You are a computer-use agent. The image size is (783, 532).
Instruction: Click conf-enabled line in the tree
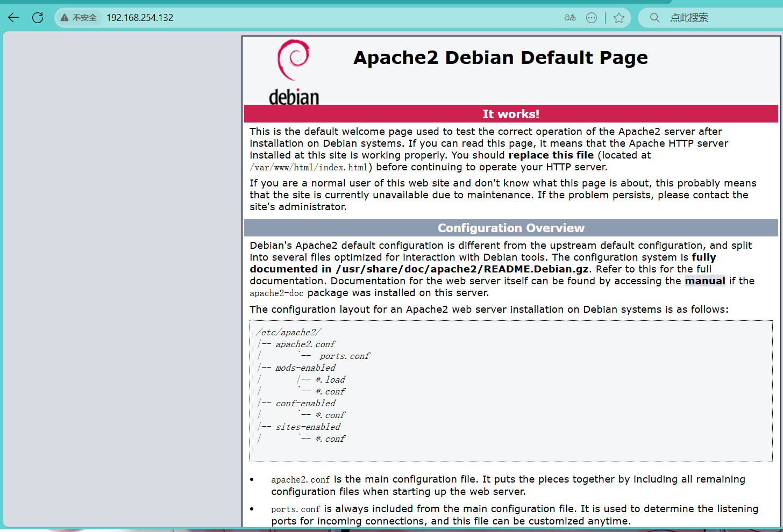click(x=305, y=404)
